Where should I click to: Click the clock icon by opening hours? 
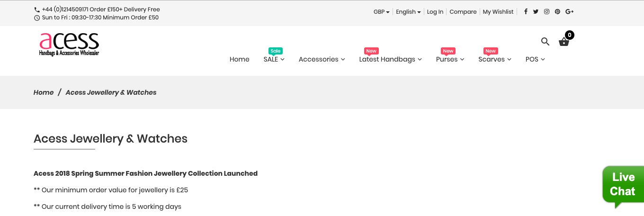[x=37, y=18]
